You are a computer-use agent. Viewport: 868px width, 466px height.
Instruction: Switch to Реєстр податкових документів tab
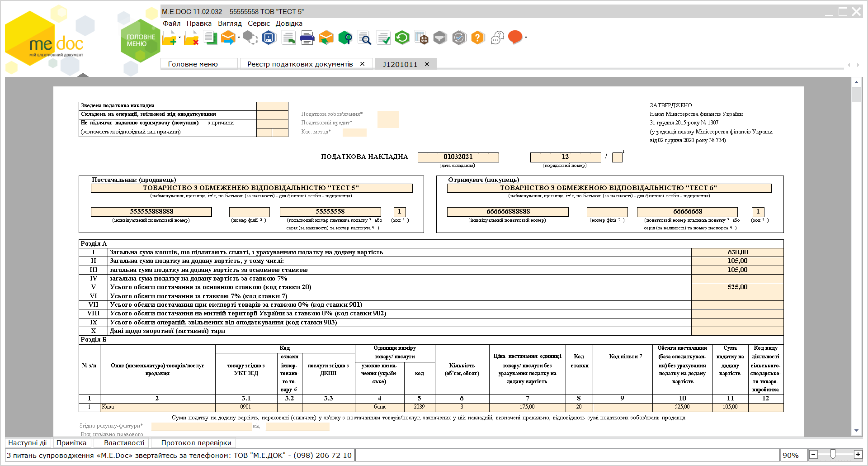tap(300, 64)
